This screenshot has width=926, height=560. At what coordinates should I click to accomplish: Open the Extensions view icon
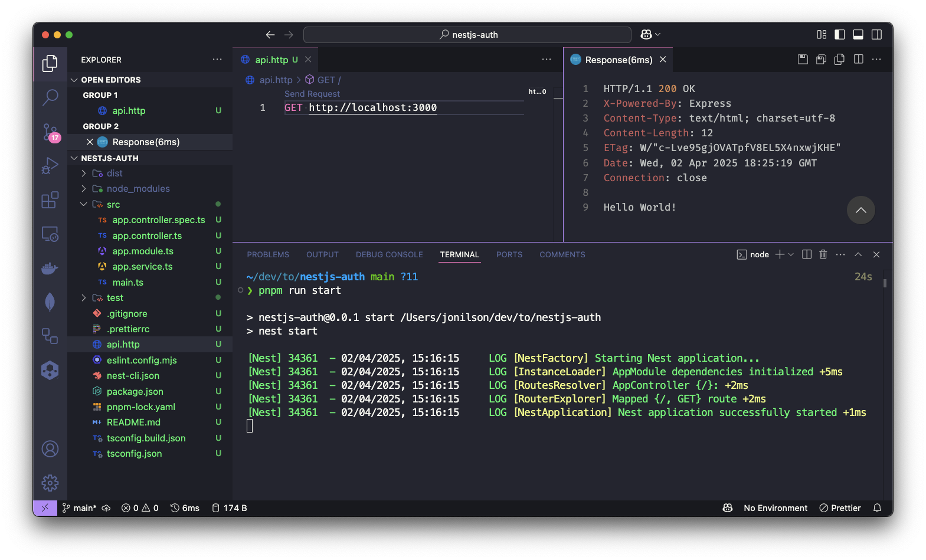click(50, 200)
